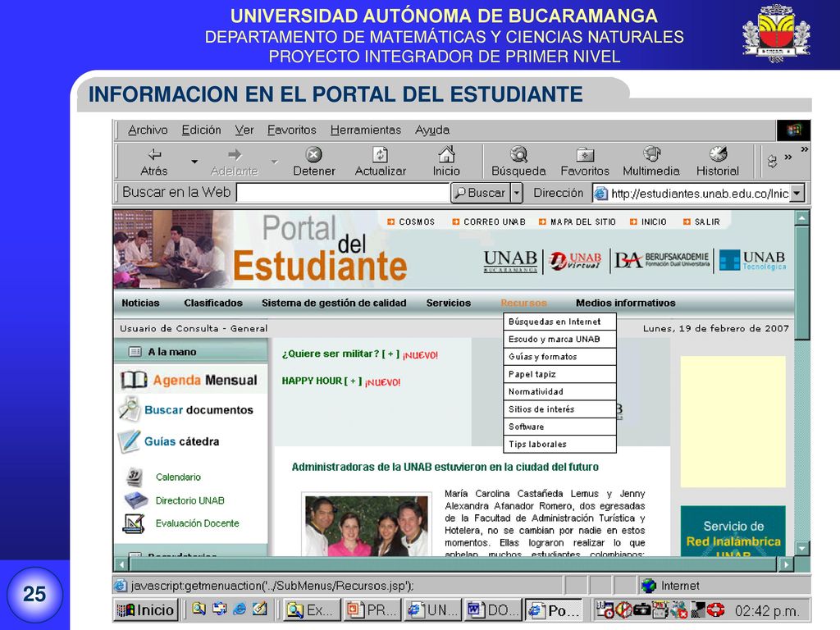Click the vertical scrollbar down arrow
This screenshot has width=840, height=630.
click(x=802, y=548)
